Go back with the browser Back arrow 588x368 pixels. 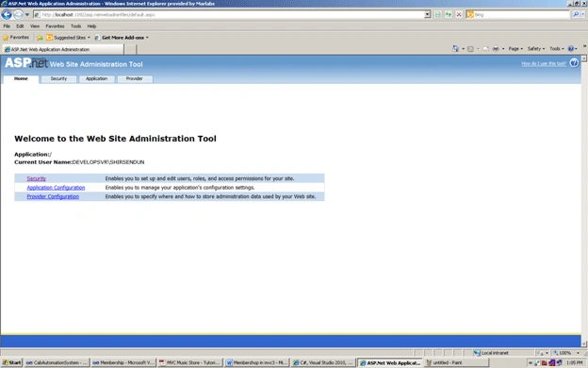[x=7, y=14]
